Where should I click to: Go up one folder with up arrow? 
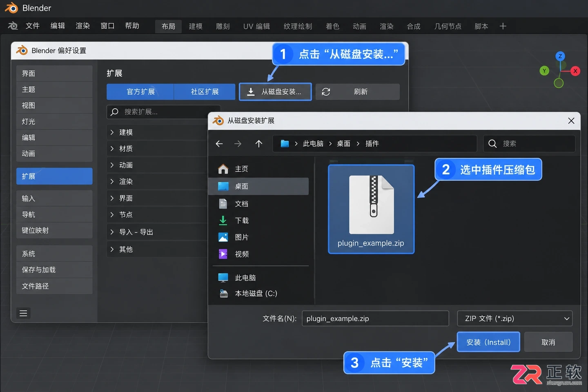(259, 144)
